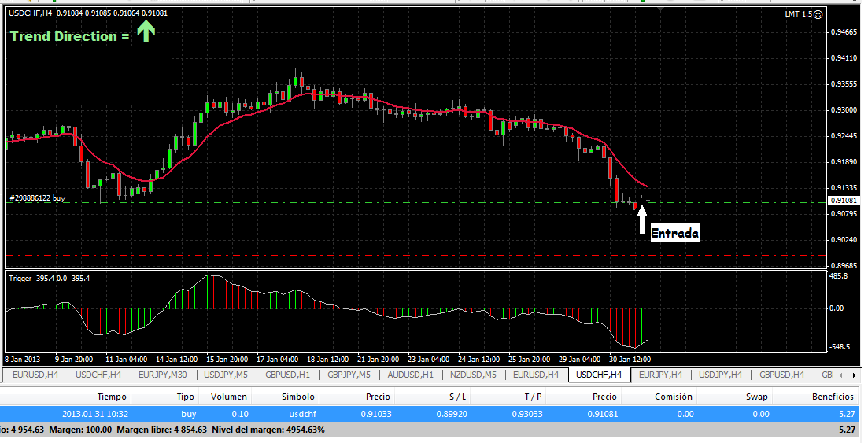This screenshot has height=443, width=868.
Task: Click the open price 0.91033 cell
Action: pyautogui.click(x=375, y=414)
